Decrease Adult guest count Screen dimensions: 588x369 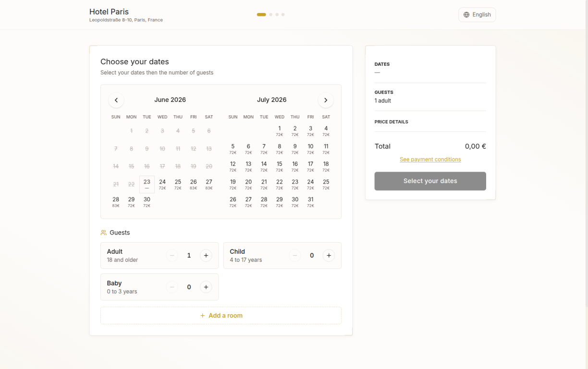(172, 256)
